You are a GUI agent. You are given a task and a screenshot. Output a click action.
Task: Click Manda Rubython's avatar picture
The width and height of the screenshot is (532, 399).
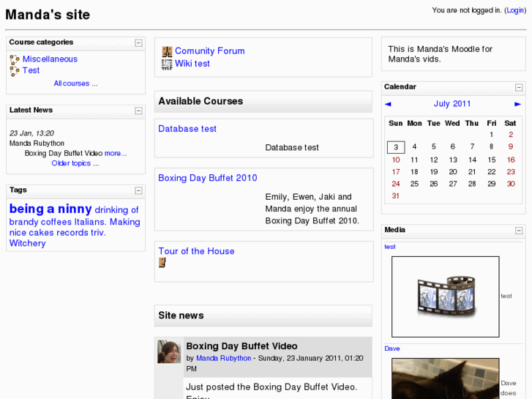tap(169, 352)
